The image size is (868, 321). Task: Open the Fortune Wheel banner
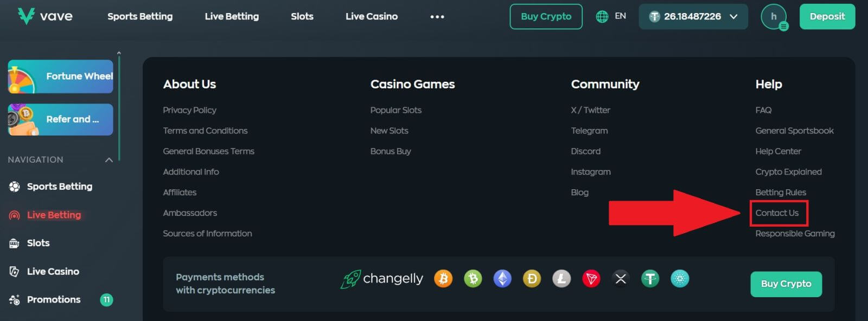(x=61, y=76)
